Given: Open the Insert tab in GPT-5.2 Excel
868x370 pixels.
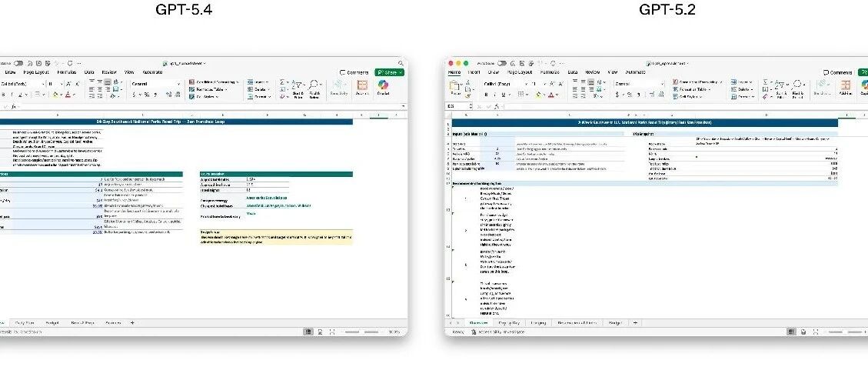Looking at the screenshot, I should pyautogui.click(x=474, y=72).
